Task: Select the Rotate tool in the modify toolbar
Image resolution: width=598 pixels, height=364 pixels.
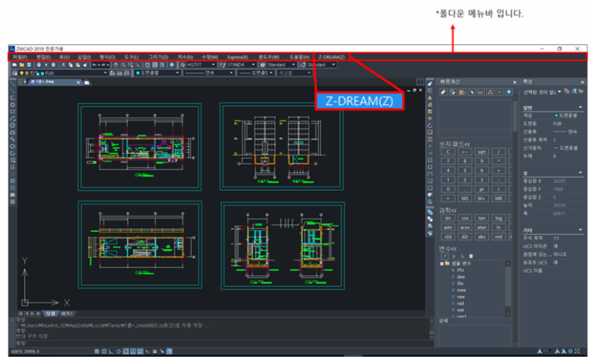Action: click(x=430, y=125)
